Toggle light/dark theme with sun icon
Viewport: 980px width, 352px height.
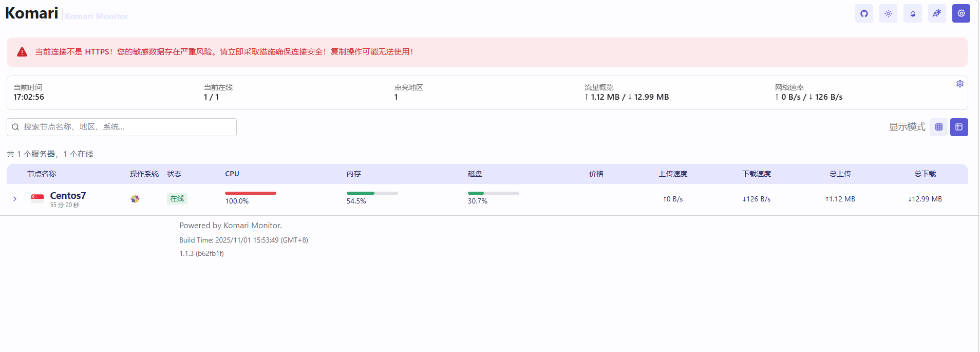pos(888,14)
